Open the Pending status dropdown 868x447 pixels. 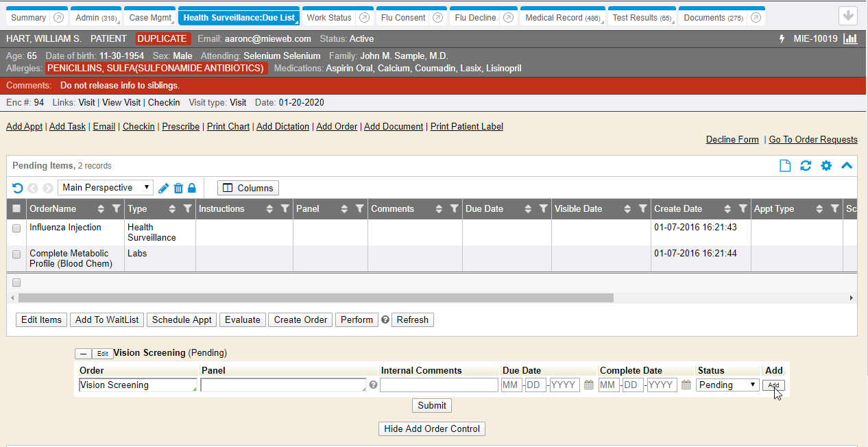[727, 385]
